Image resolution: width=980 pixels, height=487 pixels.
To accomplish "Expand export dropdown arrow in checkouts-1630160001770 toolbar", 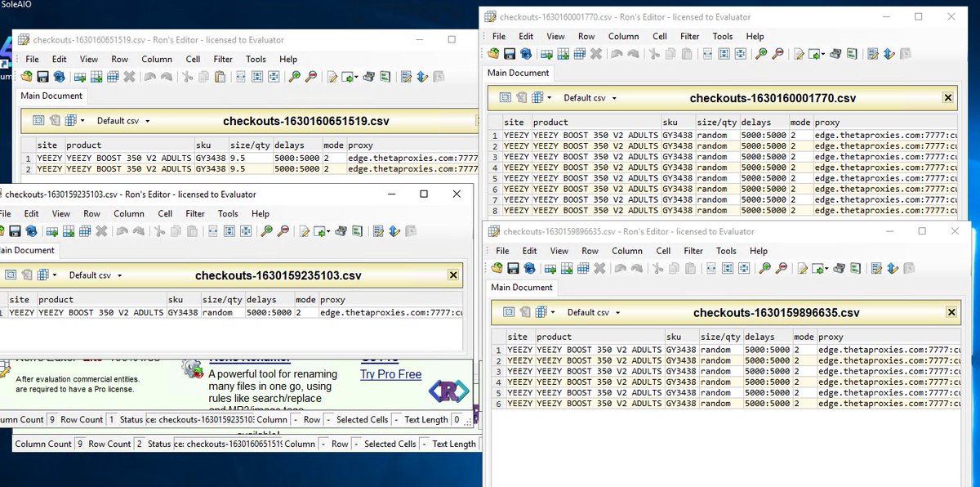I will tap(823, 53).
